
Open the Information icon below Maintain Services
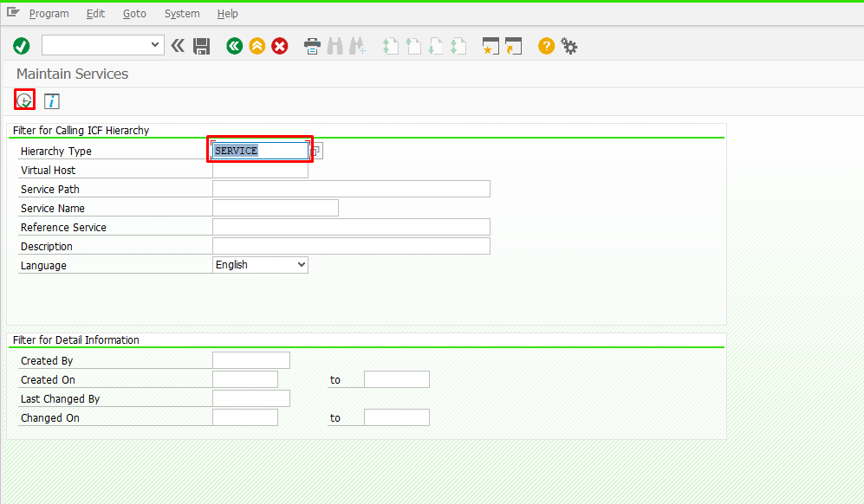tap(51, 100)
